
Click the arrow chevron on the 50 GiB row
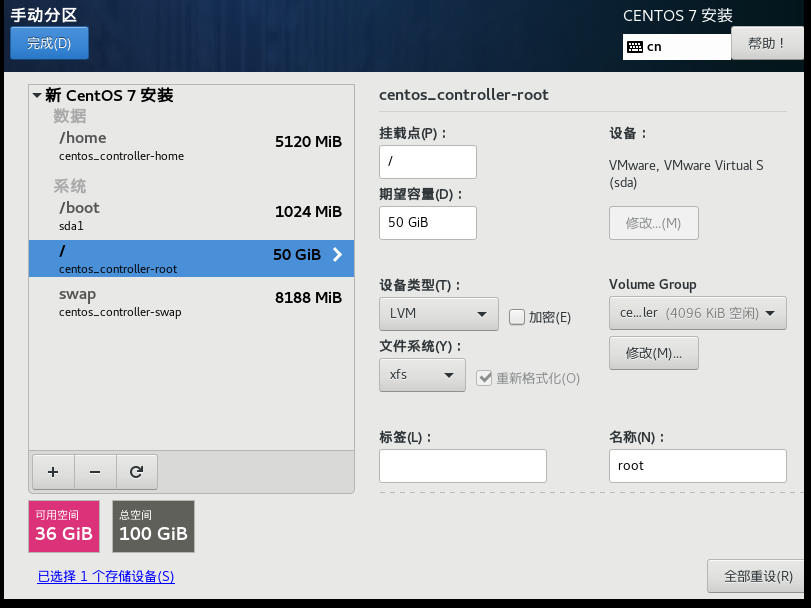pos(337,254)
